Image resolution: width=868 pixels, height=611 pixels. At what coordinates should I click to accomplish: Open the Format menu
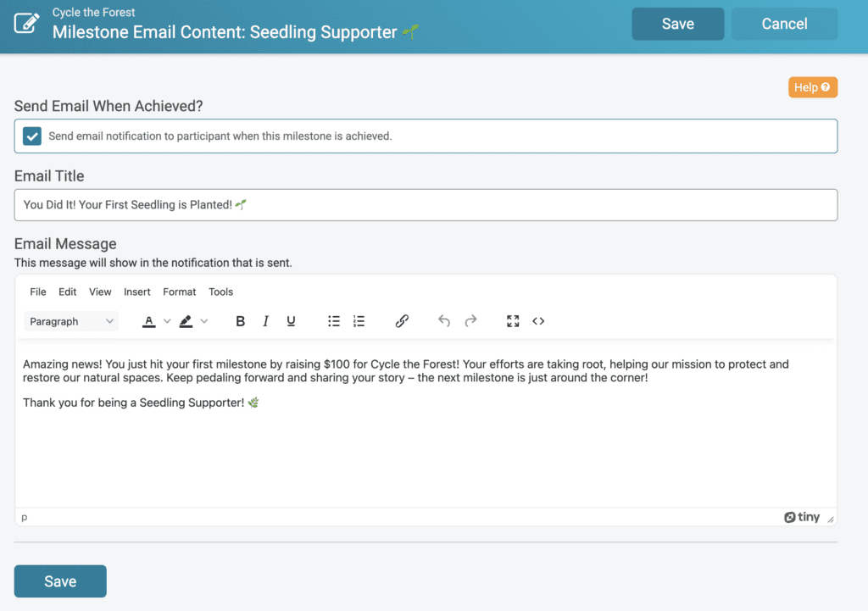pyautogui.click(x=180, y=292)
